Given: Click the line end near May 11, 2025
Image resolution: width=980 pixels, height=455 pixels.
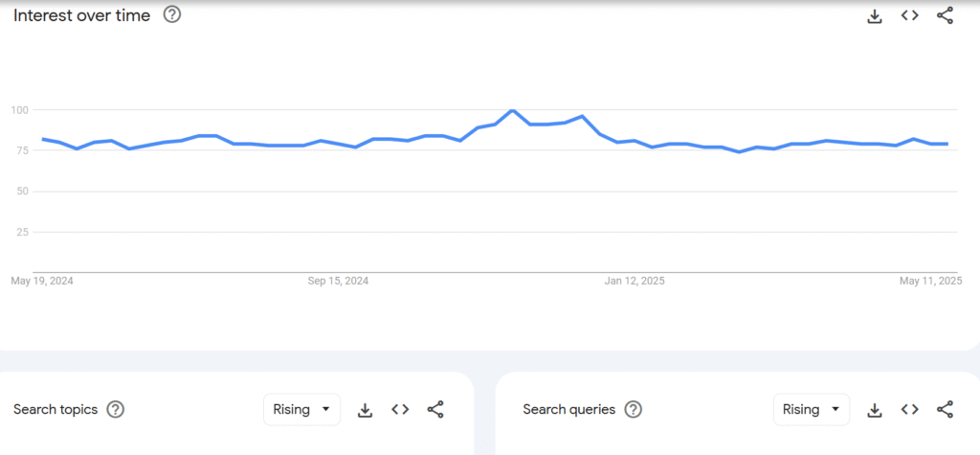Looking at the screenshot, I should [x=946, y=144].
